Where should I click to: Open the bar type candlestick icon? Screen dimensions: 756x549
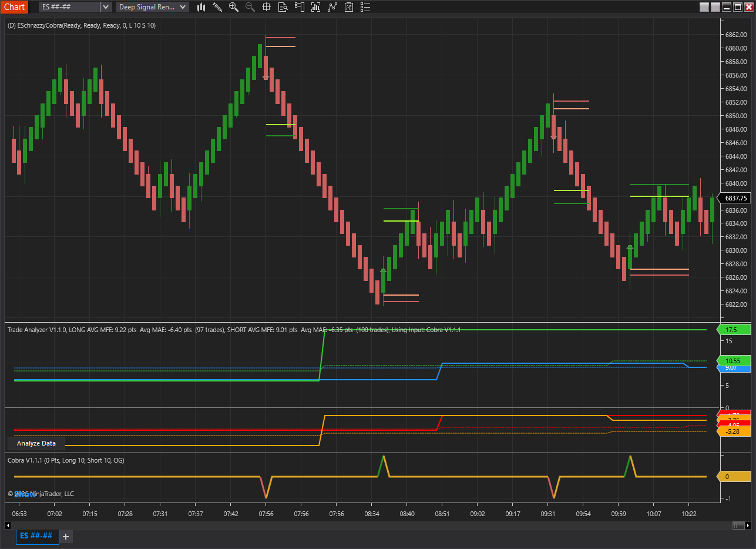[x=201, y=7]
